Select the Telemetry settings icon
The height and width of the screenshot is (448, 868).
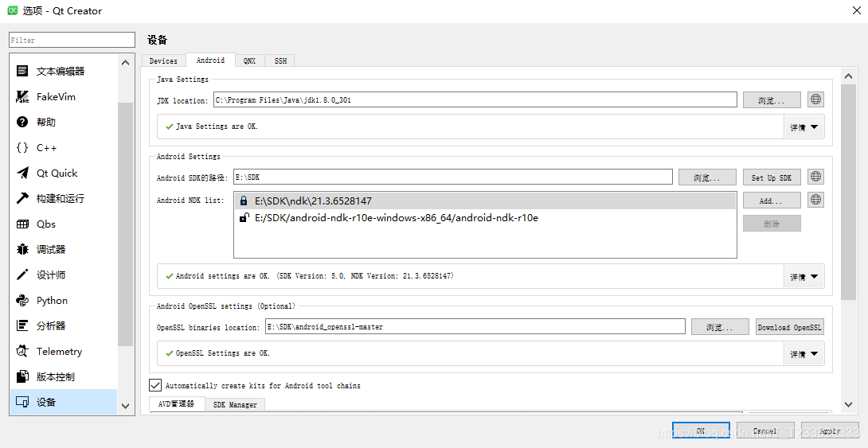point(22,351)
